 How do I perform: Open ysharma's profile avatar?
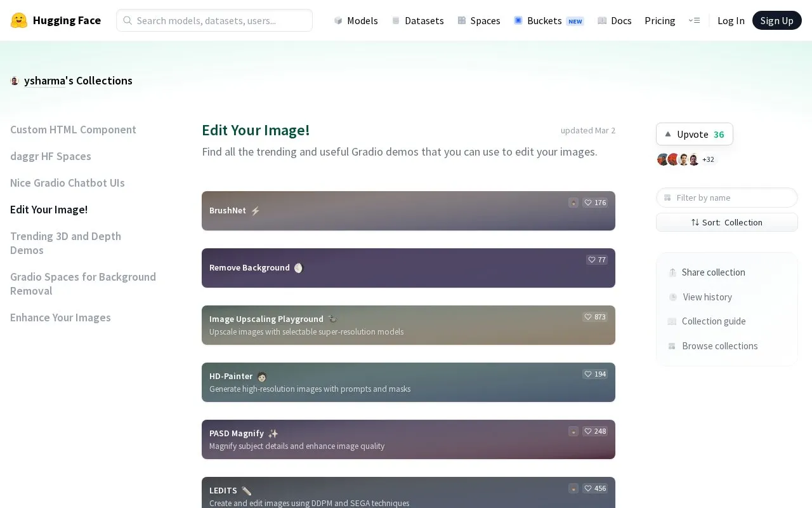[15, 81]
